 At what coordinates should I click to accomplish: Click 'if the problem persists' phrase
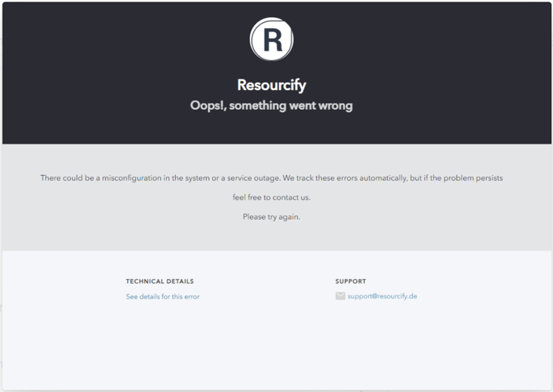click(x=464, y=178)
